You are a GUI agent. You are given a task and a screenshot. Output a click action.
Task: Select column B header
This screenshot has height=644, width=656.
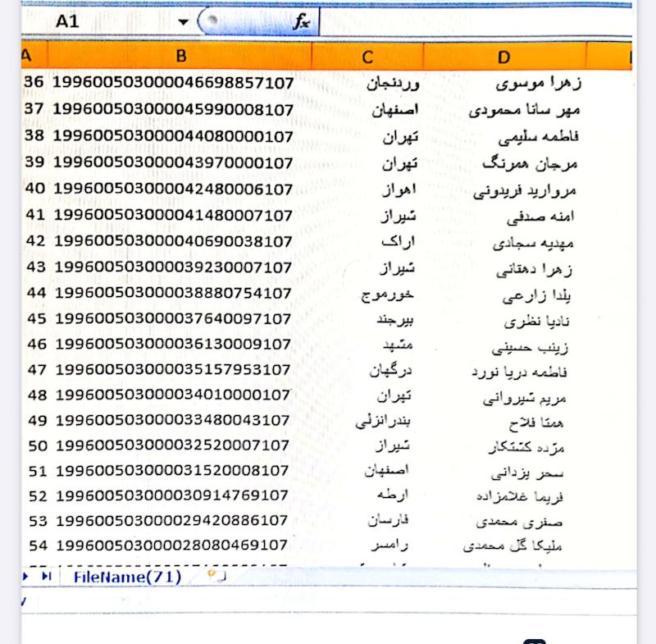180,56
